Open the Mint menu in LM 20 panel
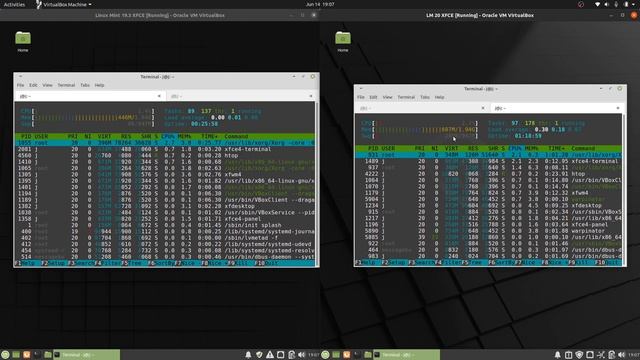This screenshot has height=360, width=640. [325, 355]
